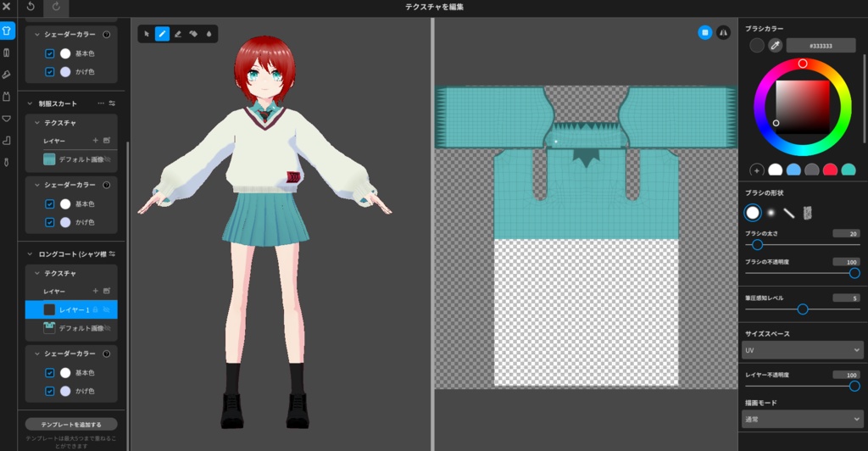The image size is (868, 451).
Task: Click the redo arrow
Action: 56,7
